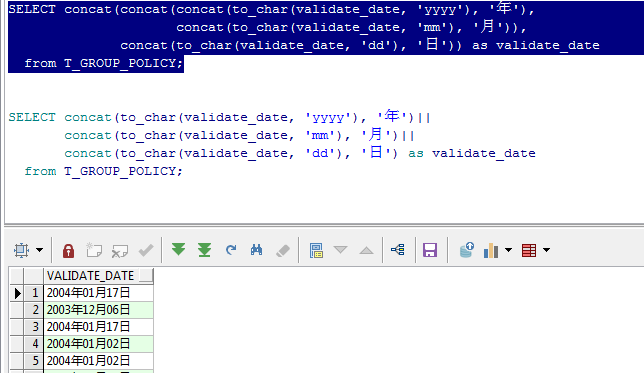The height and width of the screenshot is (373, 644).
Task: Open the bar chart dropdown arrow
Action: pyautogui.click(x=508, y=250)
